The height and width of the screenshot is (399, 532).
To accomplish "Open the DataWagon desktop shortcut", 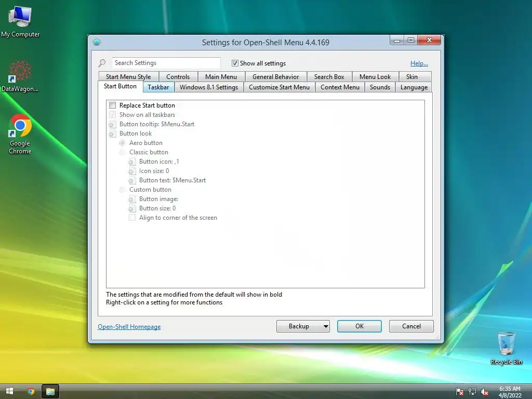I will (20, 76).
